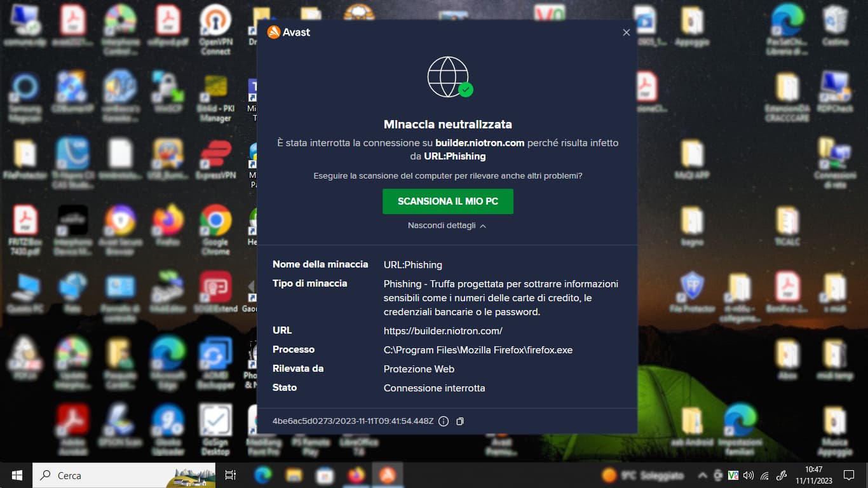Close the Avast threat notification
The width and height of the screenshot is (868, 488).
coord(626,32)
